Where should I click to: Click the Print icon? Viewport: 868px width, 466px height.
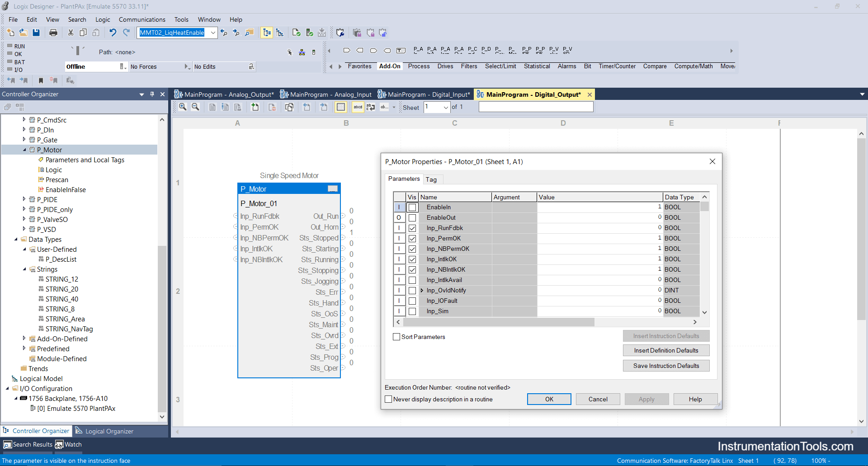click(x=53, y=33)
